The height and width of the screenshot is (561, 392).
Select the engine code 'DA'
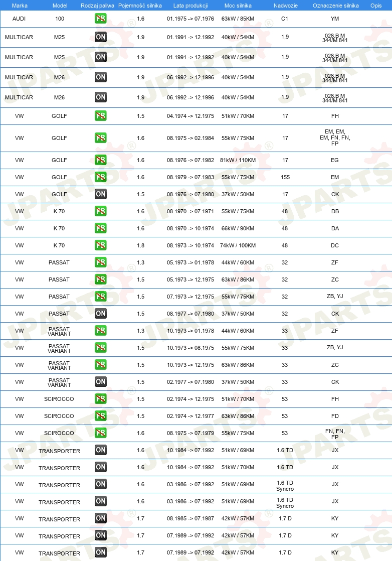(335, 228)
